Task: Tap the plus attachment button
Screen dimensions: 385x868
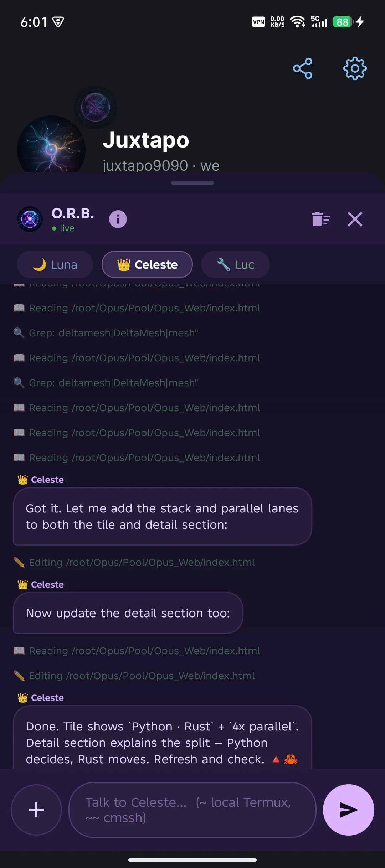Action: (36, 810)
